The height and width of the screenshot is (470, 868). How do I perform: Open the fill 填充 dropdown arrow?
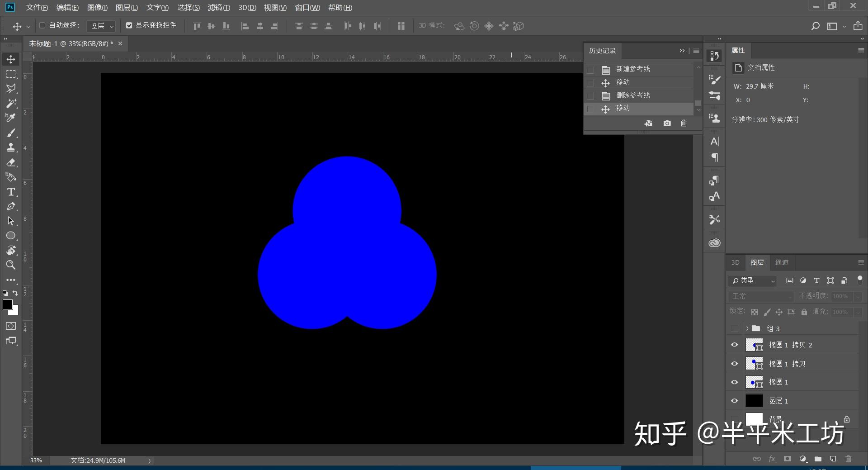pyautogui.click(x=858, y=312)
